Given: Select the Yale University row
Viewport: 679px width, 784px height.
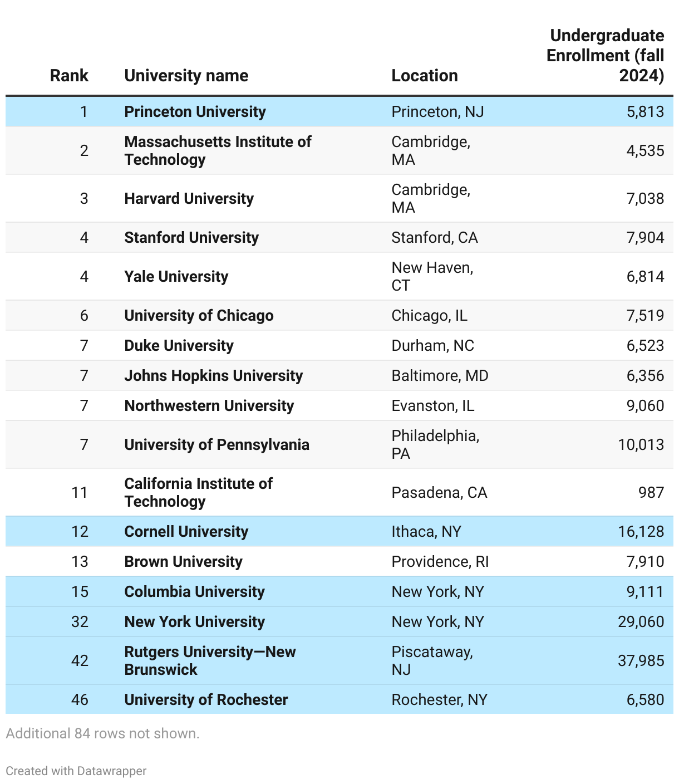Looking at the screenshot, I should coord(339,276).
